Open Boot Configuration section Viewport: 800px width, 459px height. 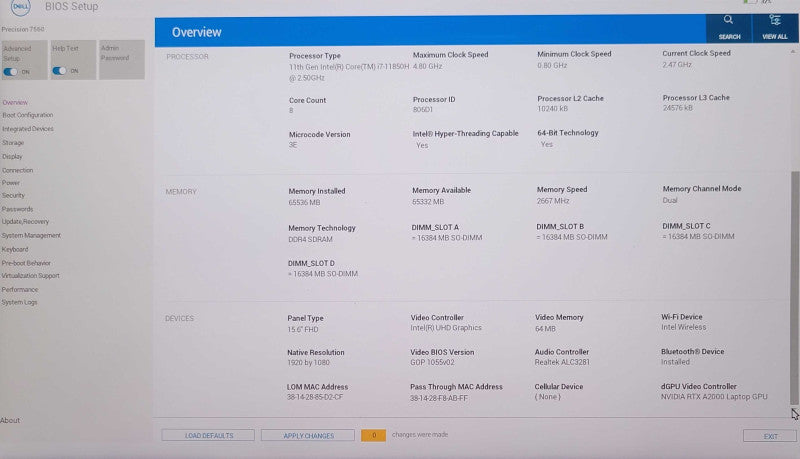point(28,115)
